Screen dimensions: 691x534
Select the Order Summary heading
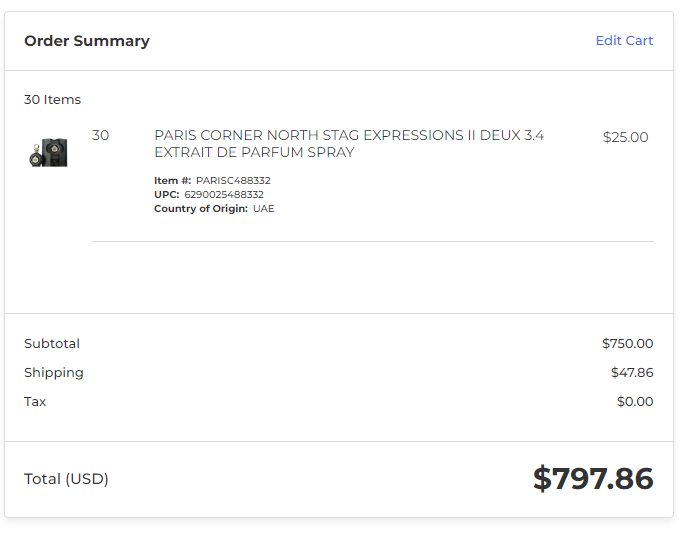[87, 41]
